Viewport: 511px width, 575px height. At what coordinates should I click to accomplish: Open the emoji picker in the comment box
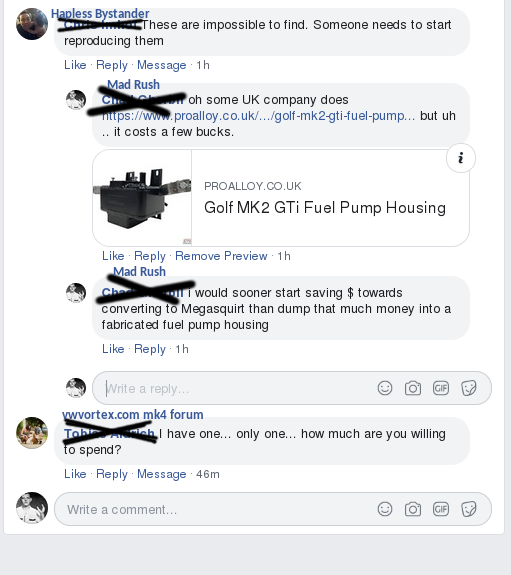pyautogui.click(x=385, y=509)
